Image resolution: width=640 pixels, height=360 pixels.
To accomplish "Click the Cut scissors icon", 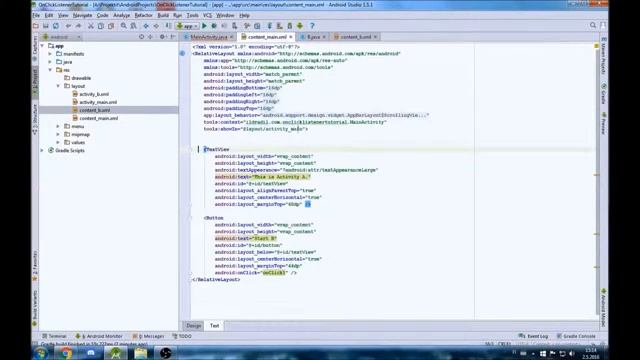I will click(91, 26).
